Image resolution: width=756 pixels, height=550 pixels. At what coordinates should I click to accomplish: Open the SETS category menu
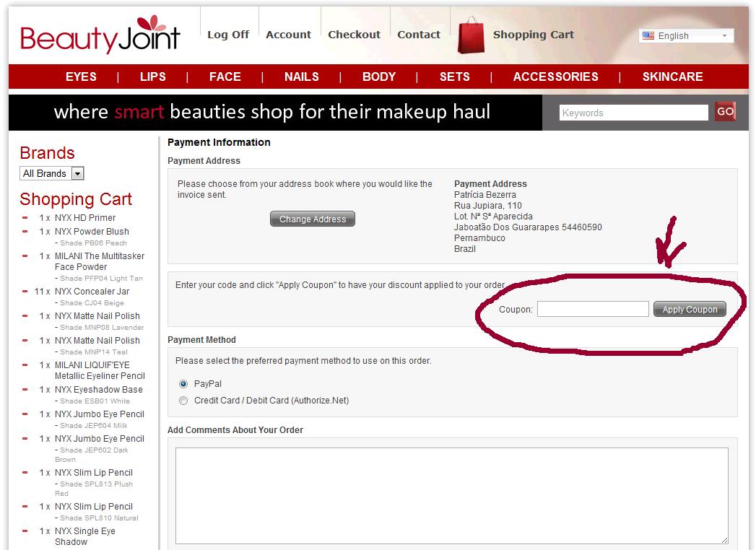click(x=455, y=77)
